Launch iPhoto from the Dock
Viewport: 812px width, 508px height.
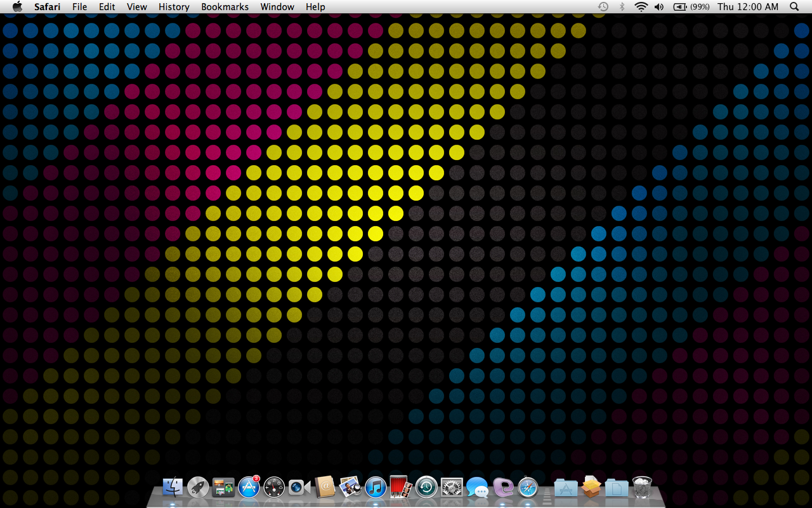pyautogui.click(x=350, y=487)
